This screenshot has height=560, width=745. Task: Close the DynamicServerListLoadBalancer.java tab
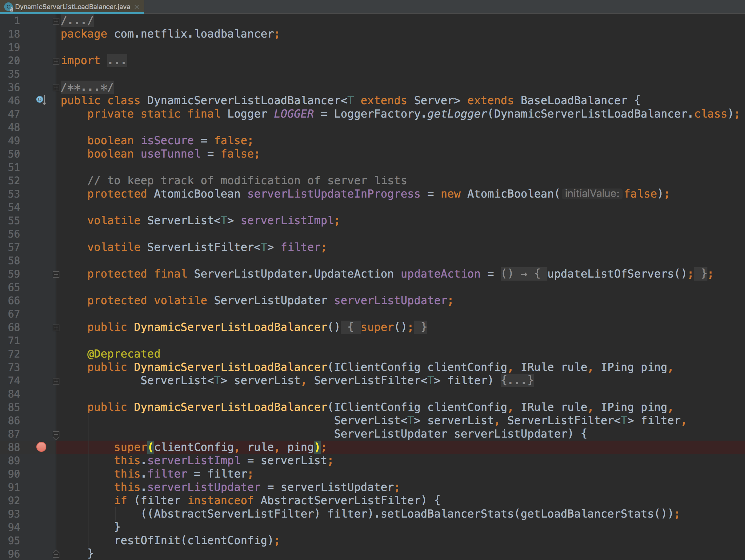(137, 7)
